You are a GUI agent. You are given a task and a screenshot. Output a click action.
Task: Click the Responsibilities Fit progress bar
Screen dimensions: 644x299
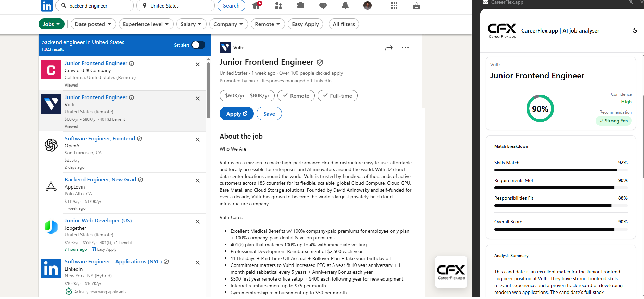[x=561, y=206]
